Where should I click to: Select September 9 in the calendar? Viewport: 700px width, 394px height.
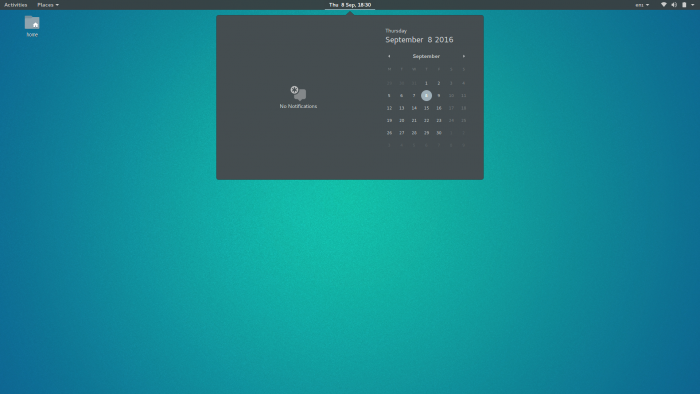coord(439,95)
